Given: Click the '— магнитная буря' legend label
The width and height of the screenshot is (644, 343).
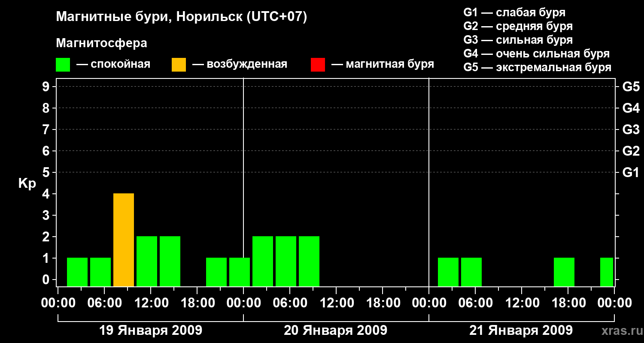Looking at the screenshot, I should [x=383, y=64].
